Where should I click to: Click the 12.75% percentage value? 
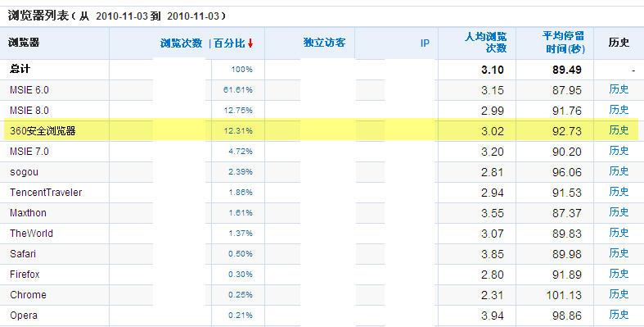point(238,111)
